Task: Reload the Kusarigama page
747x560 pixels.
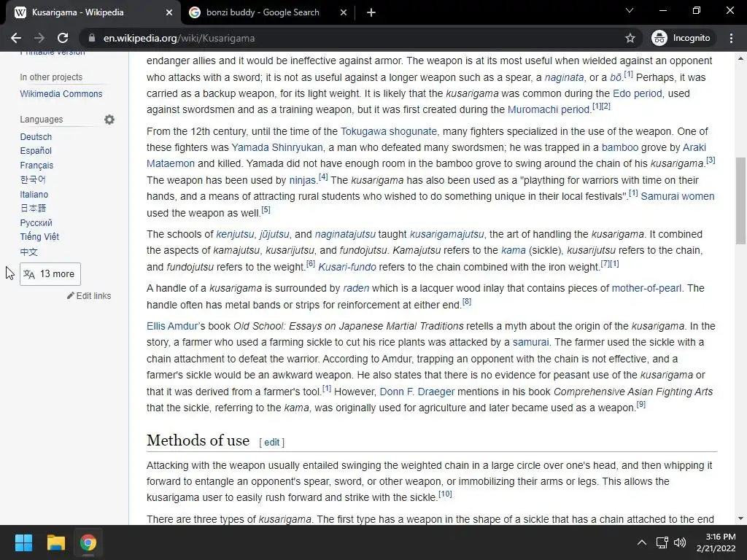Action: (63, 38)
